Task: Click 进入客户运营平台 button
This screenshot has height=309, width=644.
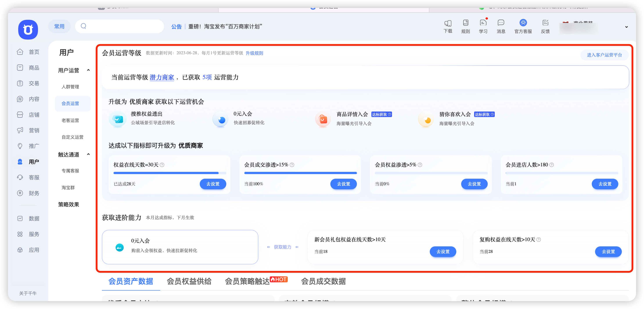Action: pyautogui.click(x=604, y=55)
